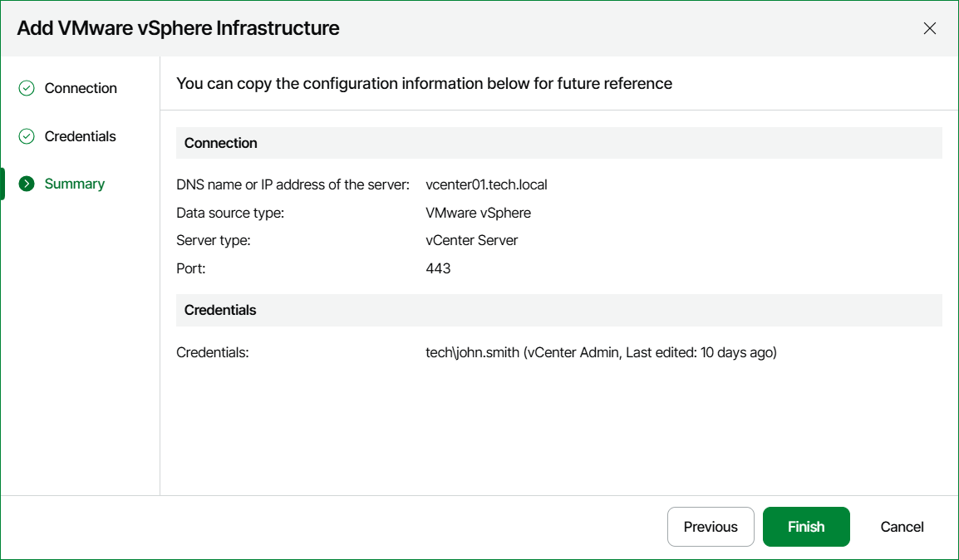
Task: Select the vcenter01.tech.local server value
Action: point(486,184)
